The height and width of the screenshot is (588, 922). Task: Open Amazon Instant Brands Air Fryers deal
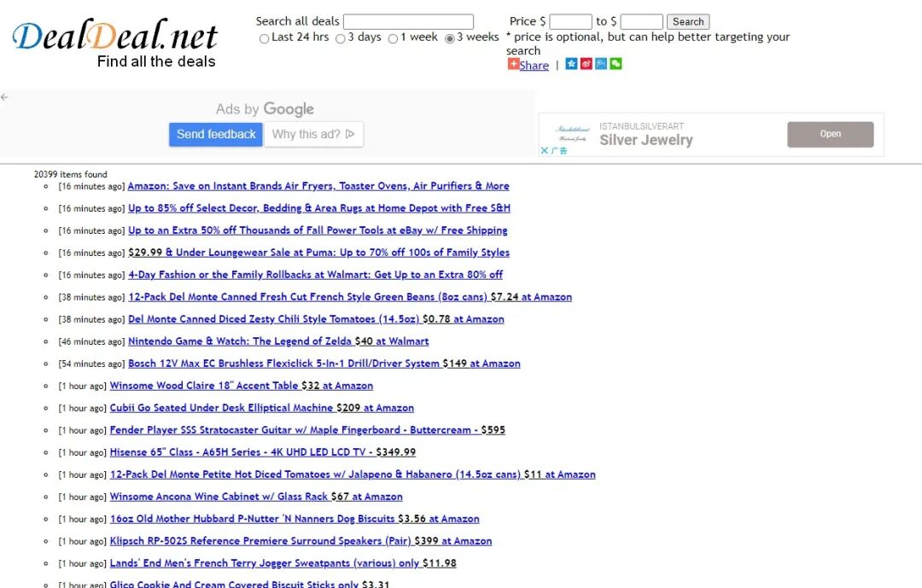(318, 186)
